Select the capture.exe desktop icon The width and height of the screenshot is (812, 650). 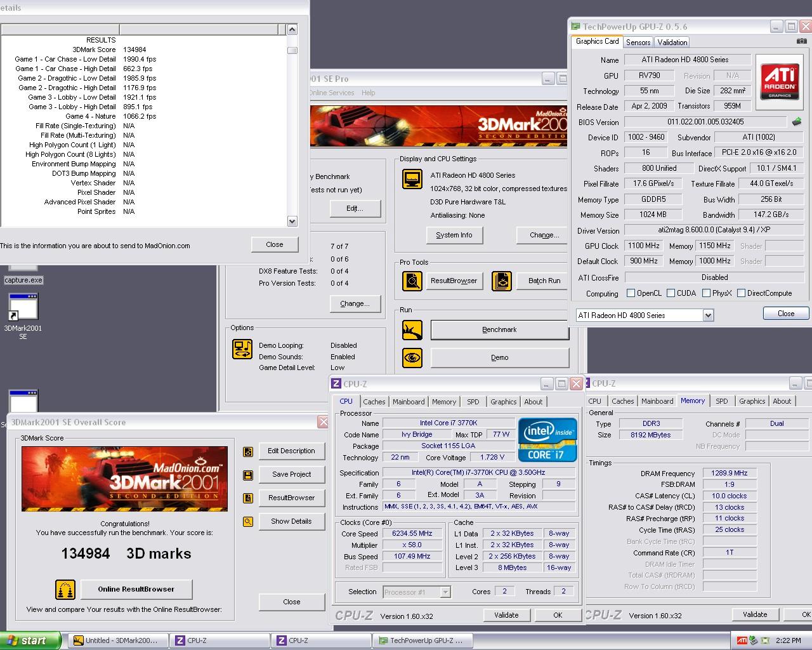[x=23, y=275]
